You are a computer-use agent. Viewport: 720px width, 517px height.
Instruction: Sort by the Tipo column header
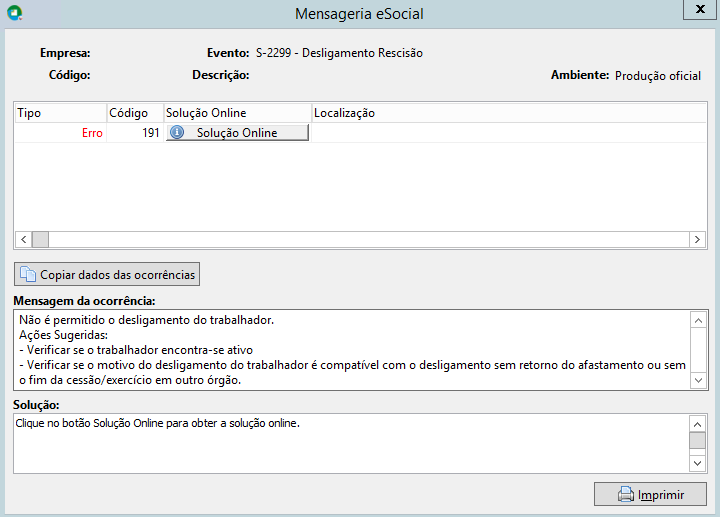[x=61, y=113]
